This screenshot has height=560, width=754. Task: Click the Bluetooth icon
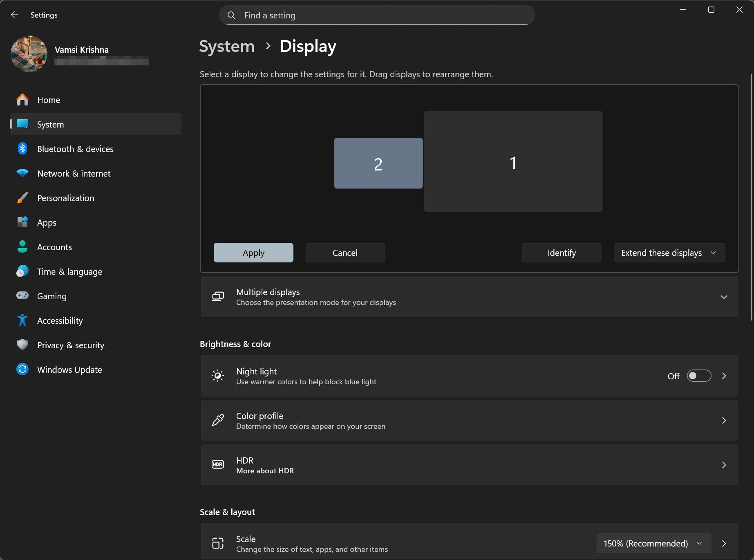point(22,149)
